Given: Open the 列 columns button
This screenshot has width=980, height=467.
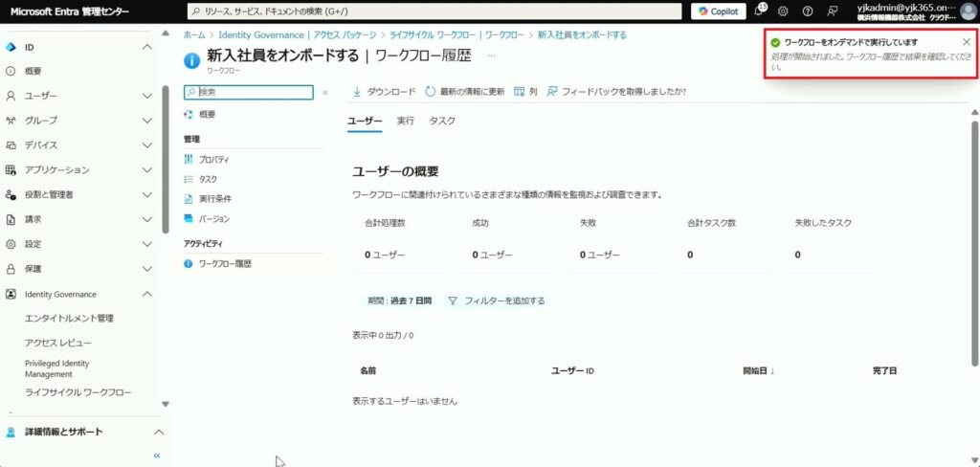Looking at the screenshot, I should (525, 91).
